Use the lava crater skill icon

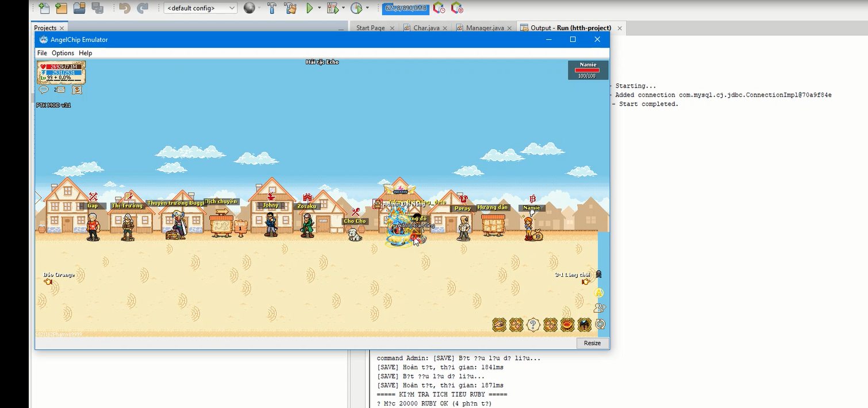coord(567,325)
